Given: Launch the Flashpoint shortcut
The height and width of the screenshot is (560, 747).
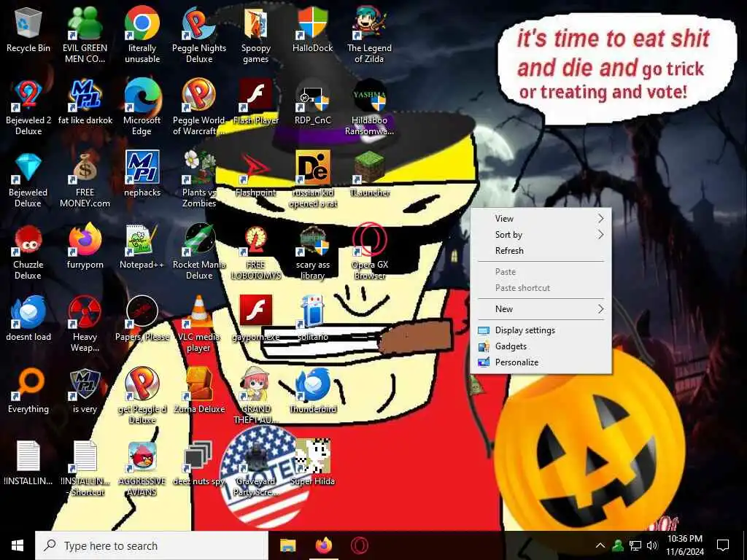Looking at the screenshot, I should pyautogui.click(x=256, y=174).
